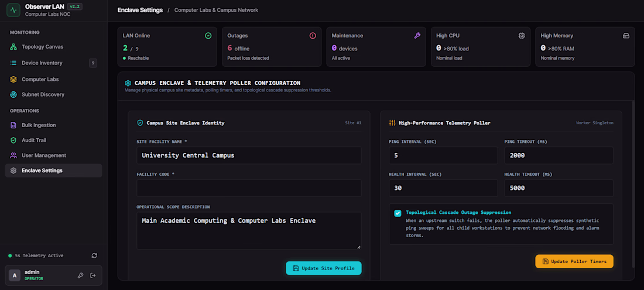
Task: Click the Device Inventory list icon
Action: coord(13,63)
